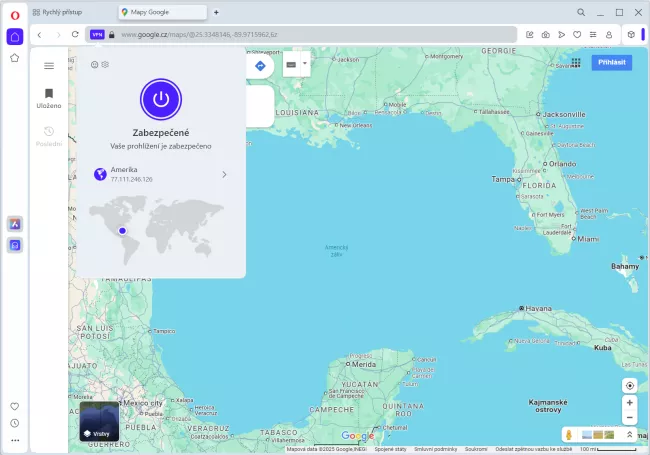The height and width of the screenshot is (455, 650).
Task: Expand the map imagery options chevrons
Action: pyautogui.click(x=630, y=435)
